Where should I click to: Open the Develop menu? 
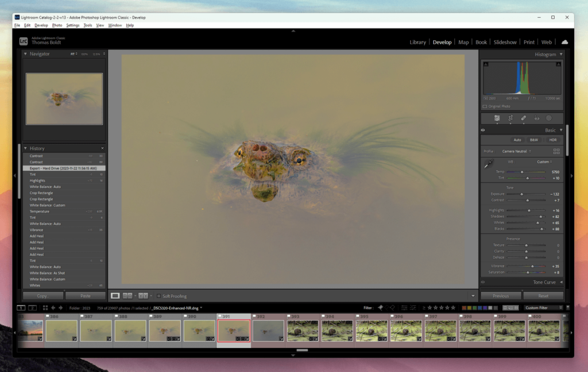point(41,25)
